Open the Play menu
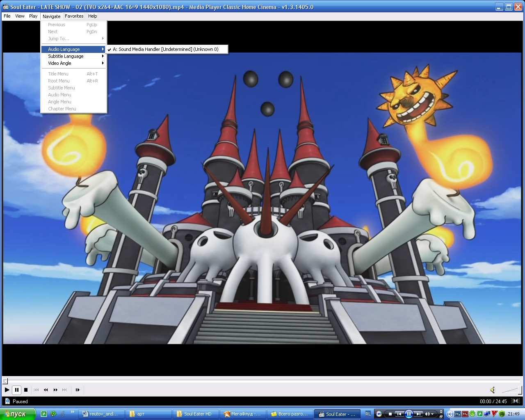This screenshot has width=525, height=420. 33,16
